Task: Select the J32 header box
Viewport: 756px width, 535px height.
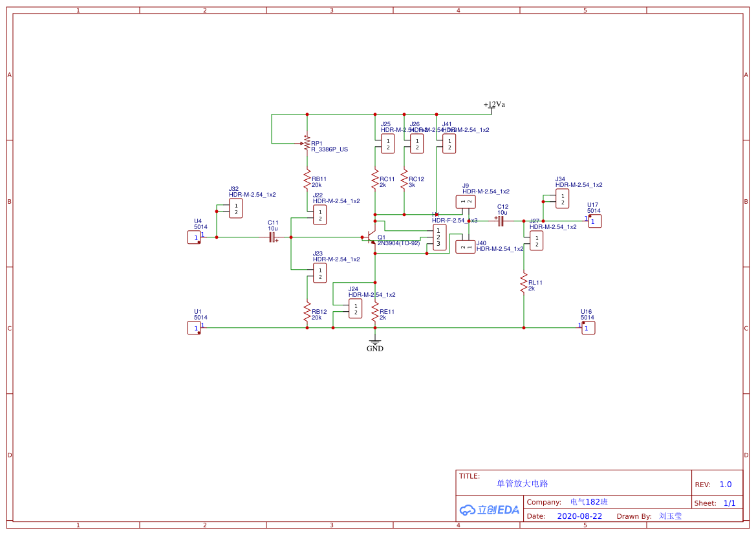Action: (236, 208)
